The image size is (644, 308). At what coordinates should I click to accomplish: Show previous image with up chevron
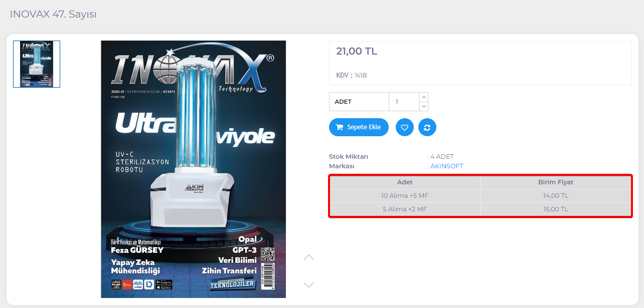pos(308,257)
